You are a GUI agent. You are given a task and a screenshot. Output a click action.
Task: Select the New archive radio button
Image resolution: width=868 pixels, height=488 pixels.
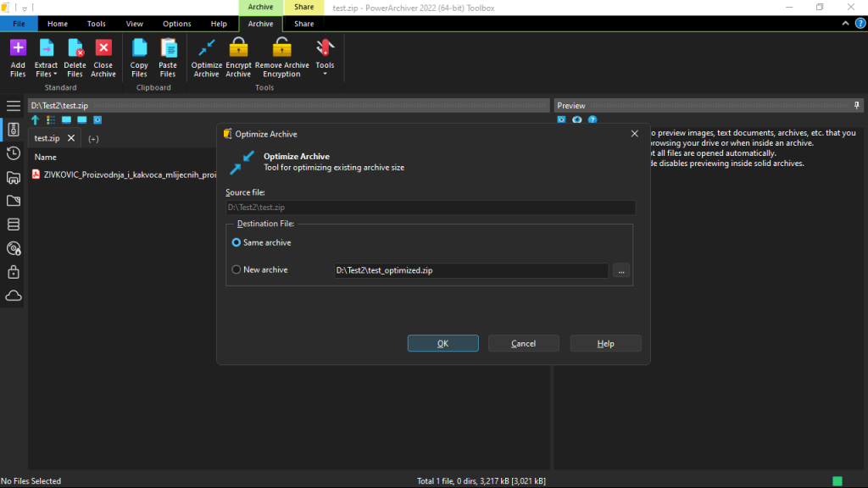(x=236, y=269)
